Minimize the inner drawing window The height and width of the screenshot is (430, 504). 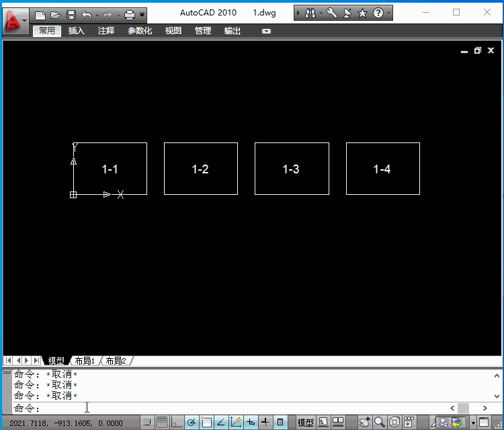464,51
